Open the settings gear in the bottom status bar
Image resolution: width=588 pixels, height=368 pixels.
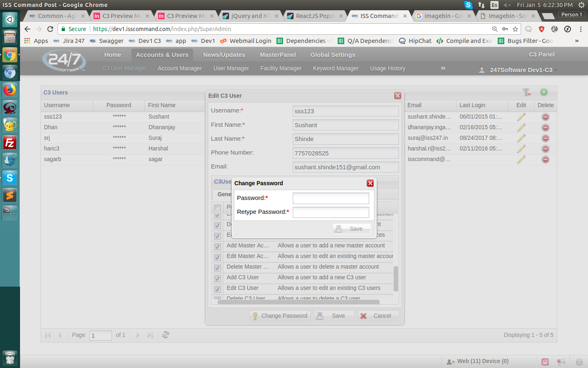tap(579, 362)
